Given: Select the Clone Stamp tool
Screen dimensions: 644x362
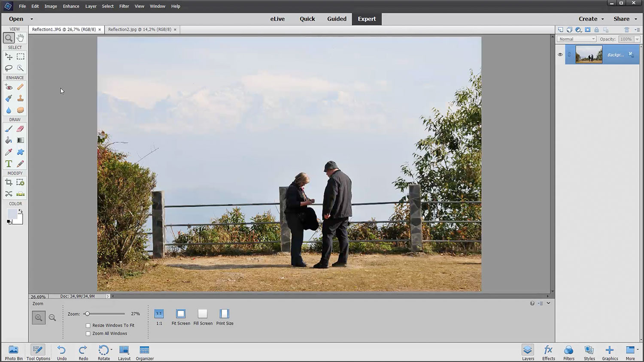Looking at the screenshot, I should [x=20, y=99].
